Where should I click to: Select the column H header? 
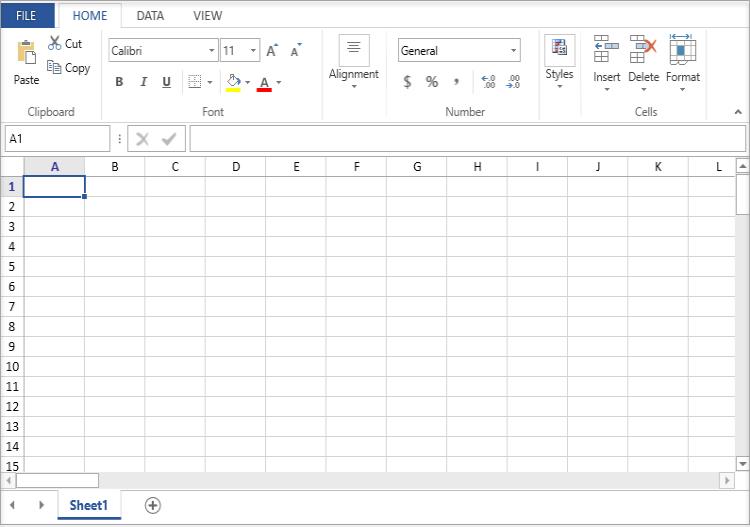click(477, 167)
